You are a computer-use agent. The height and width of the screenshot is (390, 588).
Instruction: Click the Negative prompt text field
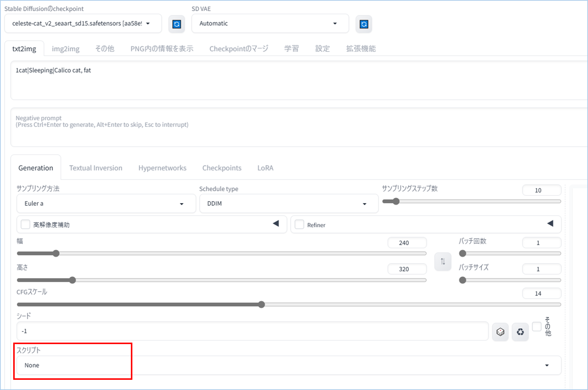297,127
